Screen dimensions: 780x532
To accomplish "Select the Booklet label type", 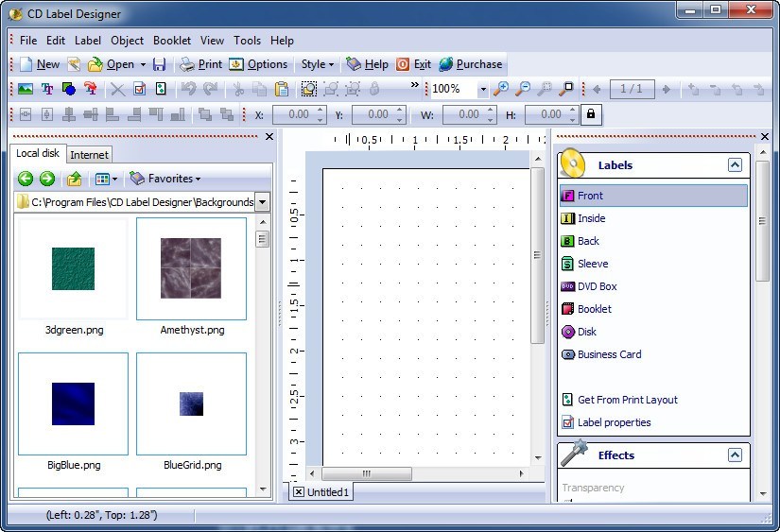I will [x=586, y=309].
